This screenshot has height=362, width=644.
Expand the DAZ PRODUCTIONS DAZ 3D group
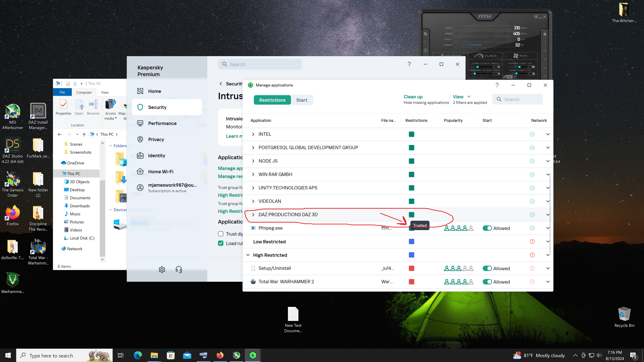(253, 215)
